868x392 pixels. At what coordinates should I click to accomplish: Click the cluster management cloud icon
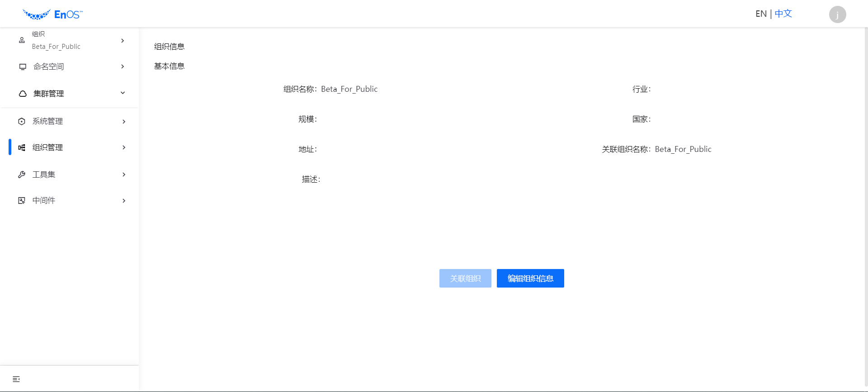pos(23,94)
